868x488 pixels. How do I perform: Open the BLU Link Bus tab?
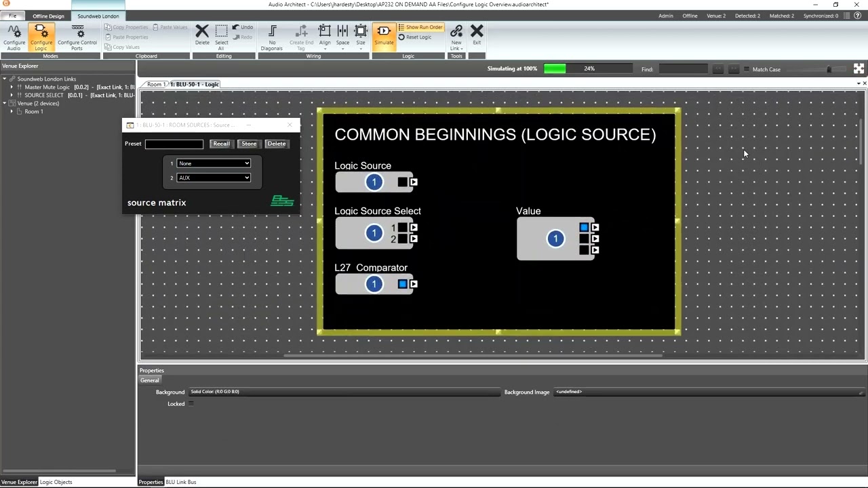[181, 482]
